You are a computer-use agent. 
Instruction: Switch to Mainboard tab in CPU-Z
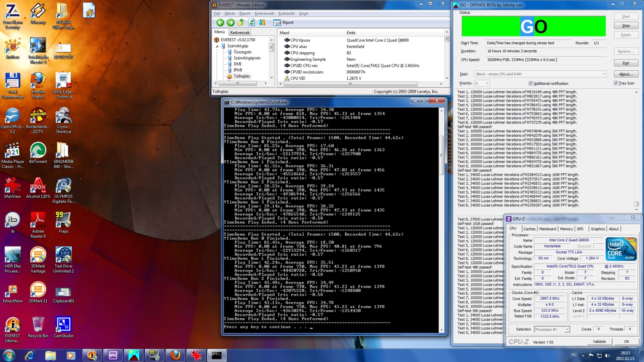point(547,229)
